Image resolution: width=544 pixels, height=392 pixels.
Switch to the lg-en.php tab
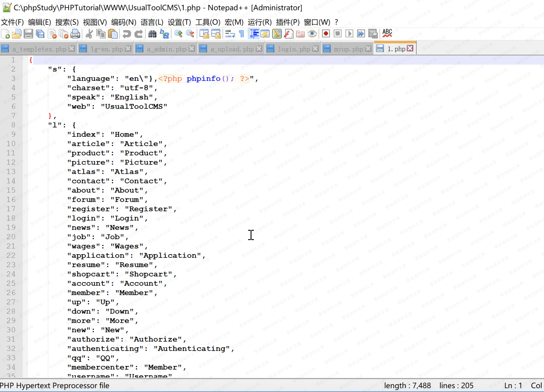coord(106,49)
